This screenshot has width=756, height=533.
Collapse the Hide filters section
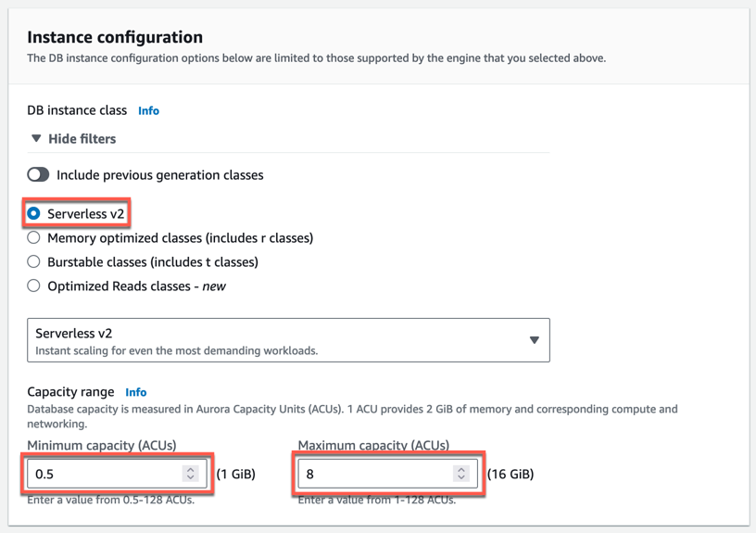(x=82, y=139)
